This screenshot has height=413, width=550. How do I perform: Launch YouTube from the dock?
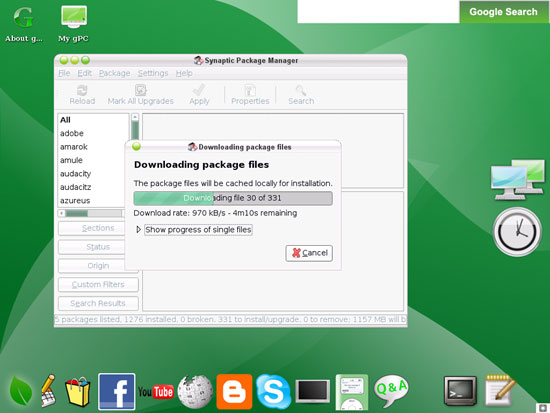coord(156,392)
